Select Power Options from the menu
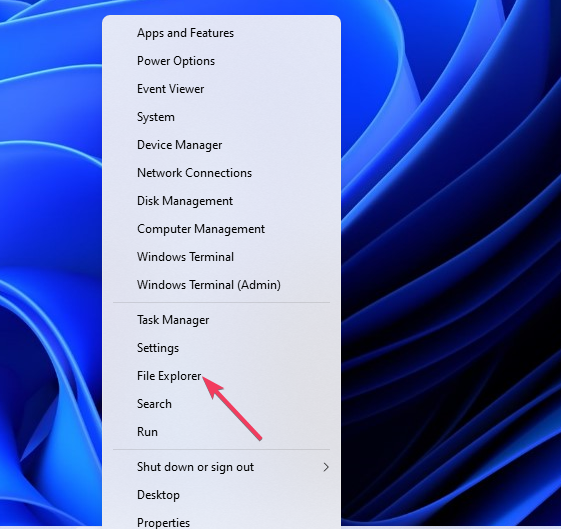The image size is (561, 529). (176, 61)
